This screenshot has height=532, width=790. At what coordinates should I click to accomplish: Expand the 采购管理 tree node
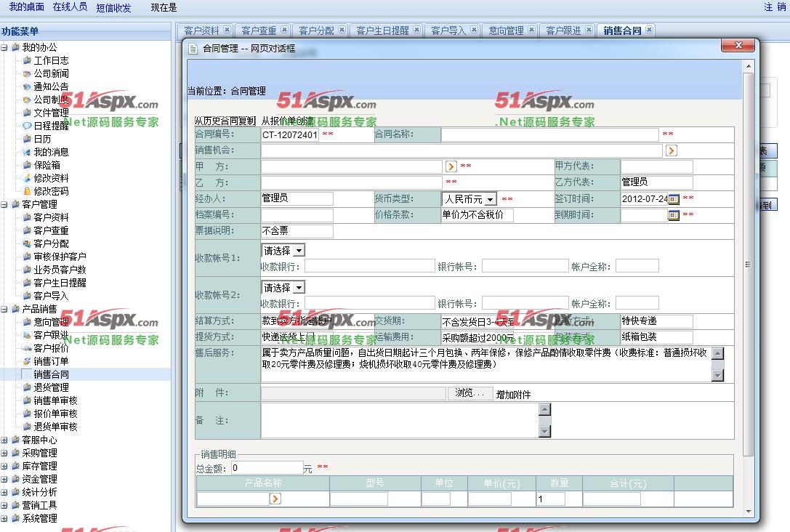pyautogui.click(x=4, y=454)
